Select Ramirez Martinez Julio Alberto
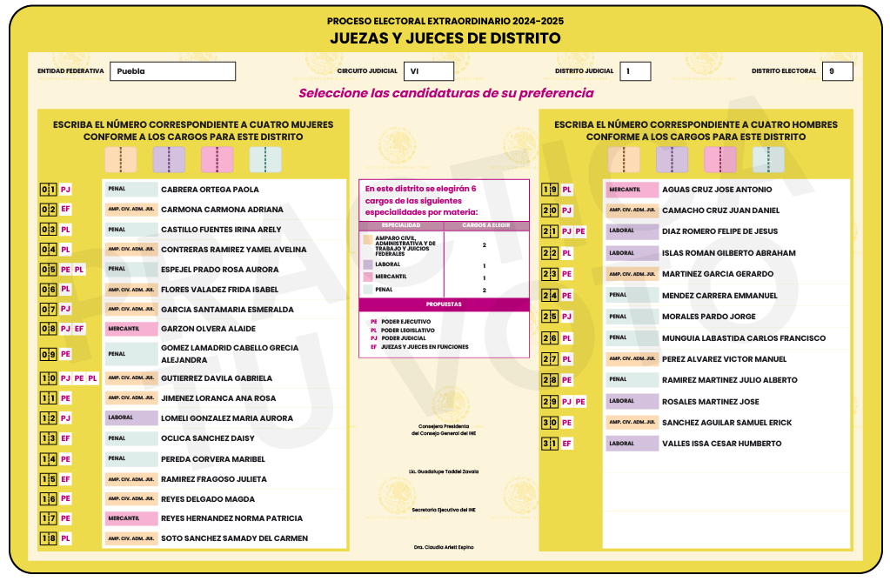Screen dimensions: 890x588 click(729, 380)
